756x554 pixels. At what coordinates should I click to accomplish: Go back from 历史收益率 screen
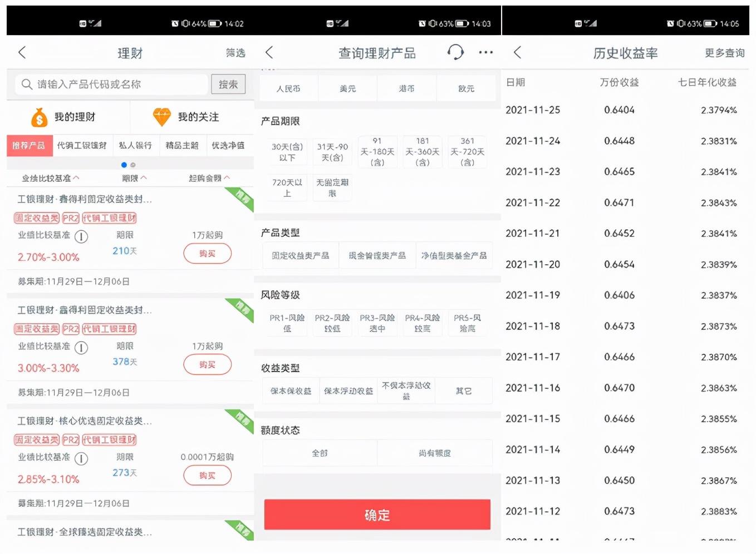pyautogui.click(x=517, y=52)
